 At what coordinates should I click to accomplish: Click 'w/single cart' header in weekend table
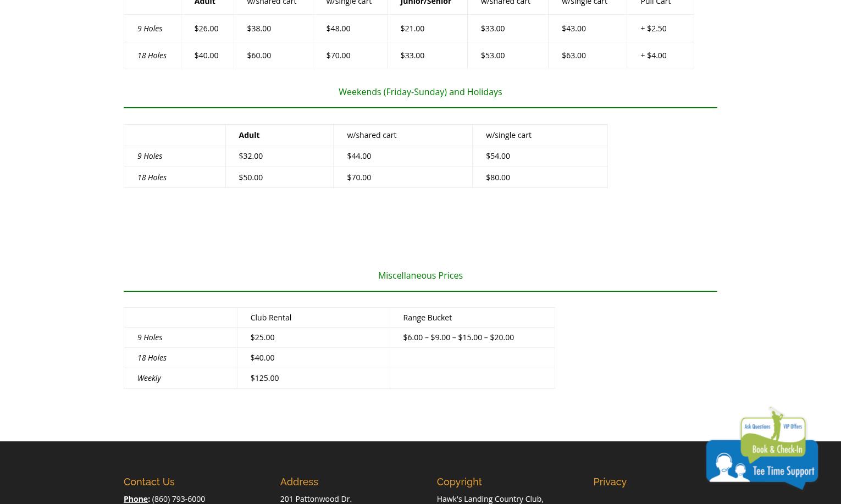point(508,135)
